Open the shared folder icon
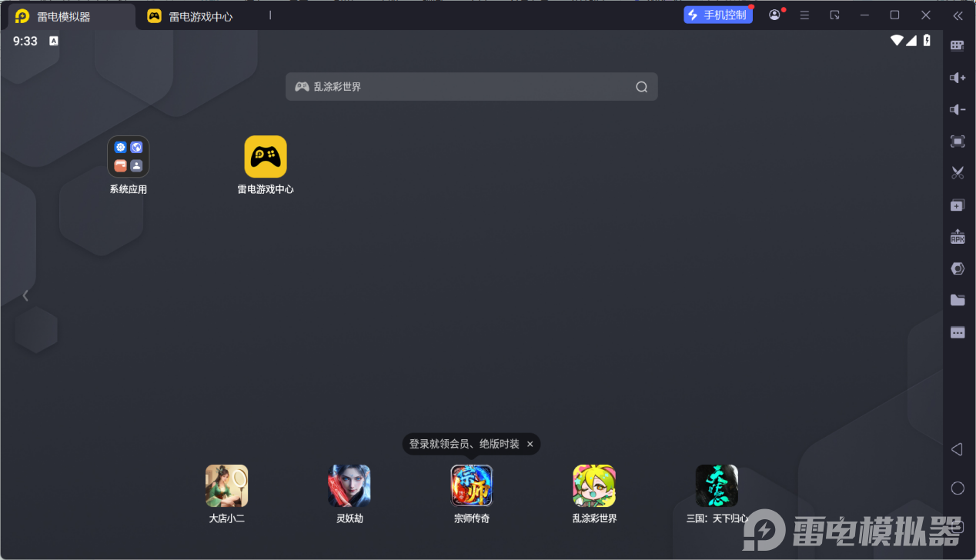The height and width of the screenshot is (560, 976). pyautogui.click(x=958, y=300)
